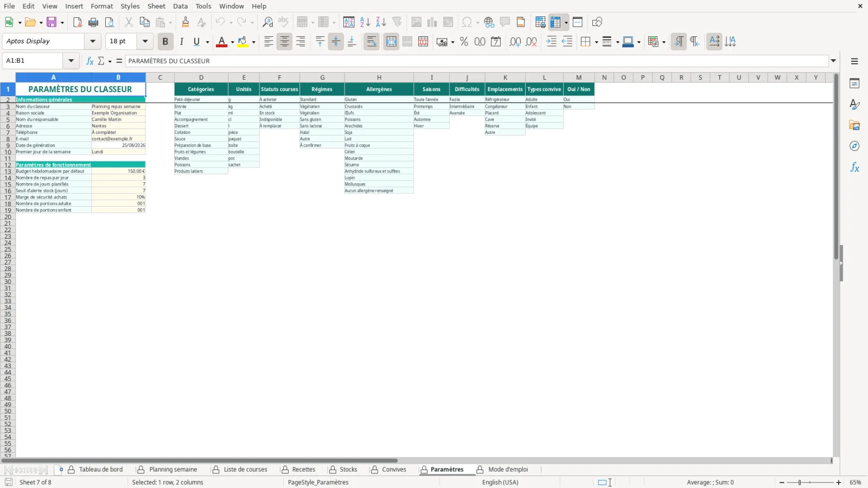Open Find and Replace icon
868x488 pixels.
(x=267, y=22)
